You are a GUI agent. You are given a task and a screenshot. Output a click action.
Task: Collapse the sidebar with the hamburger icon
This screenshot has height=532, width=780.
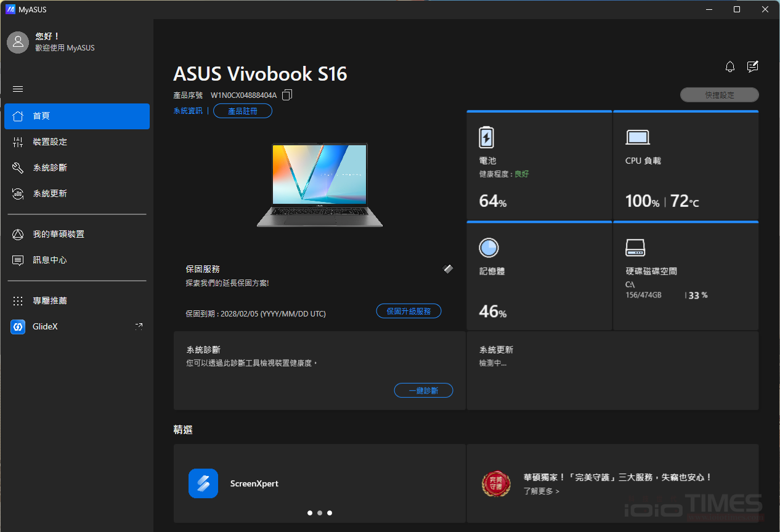point(18,89)
